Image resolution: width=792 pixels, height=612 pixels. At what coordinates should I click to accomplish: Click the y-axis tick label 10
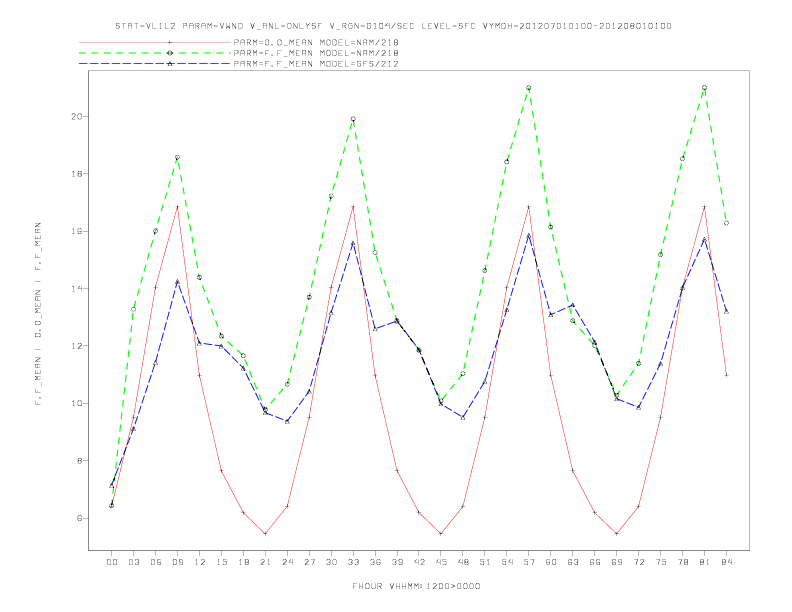coord(76,403)
